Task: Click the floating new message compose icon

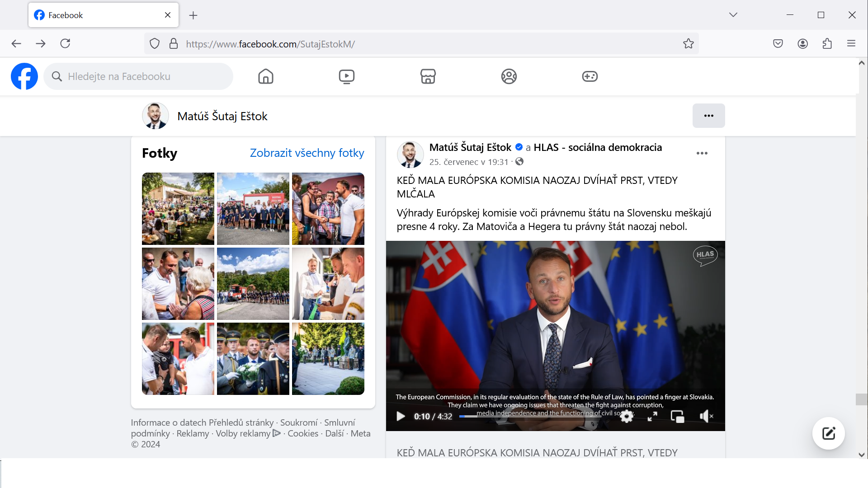Action: click(828, 433)
